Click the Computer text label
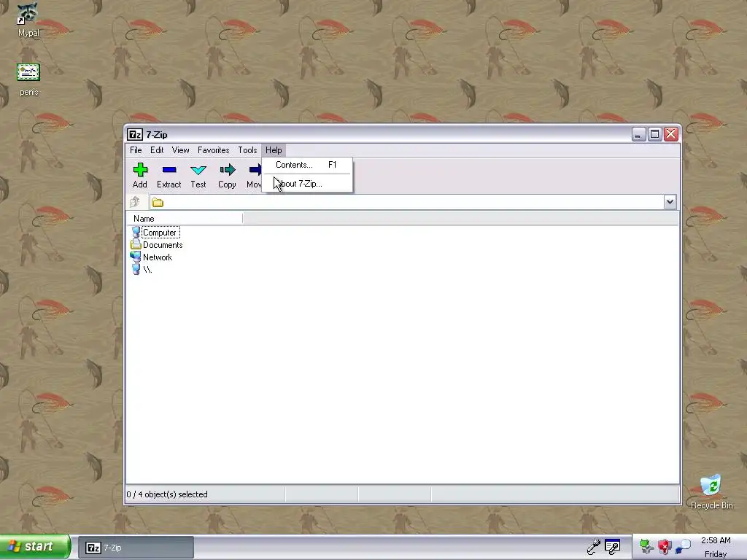 (160, 233)
